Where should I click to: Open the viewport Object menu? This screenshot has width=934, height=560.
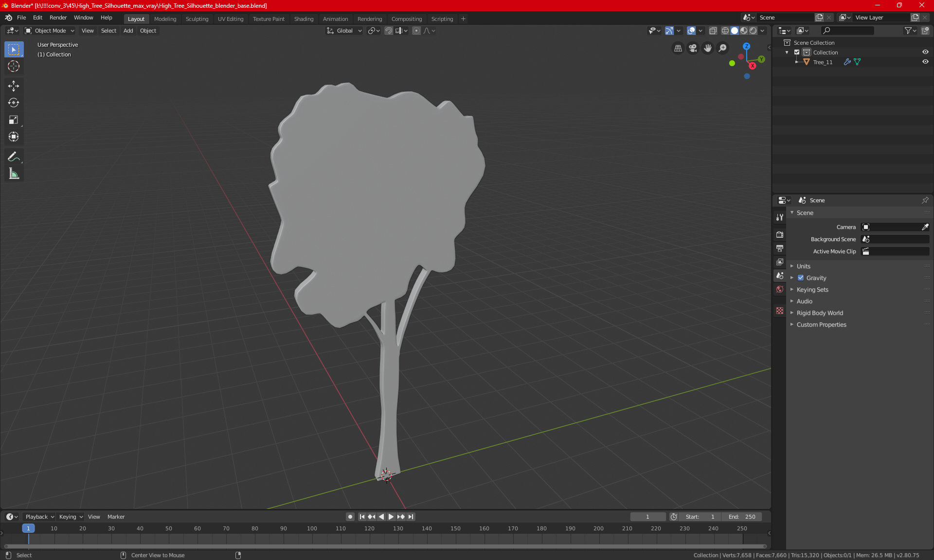(x=148, y=31)
